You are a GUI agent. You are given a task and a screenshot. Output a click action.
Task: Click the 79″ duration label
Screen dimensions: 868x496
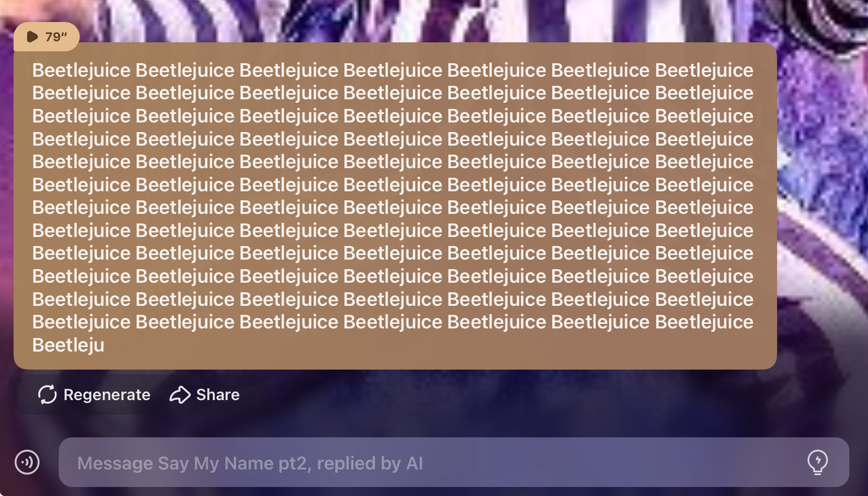coord(56,37)
